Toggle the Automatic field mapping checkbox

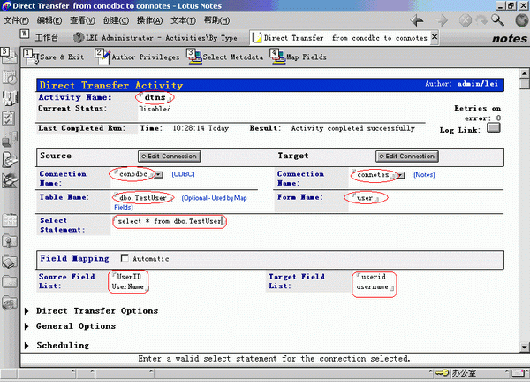[124, 258]
